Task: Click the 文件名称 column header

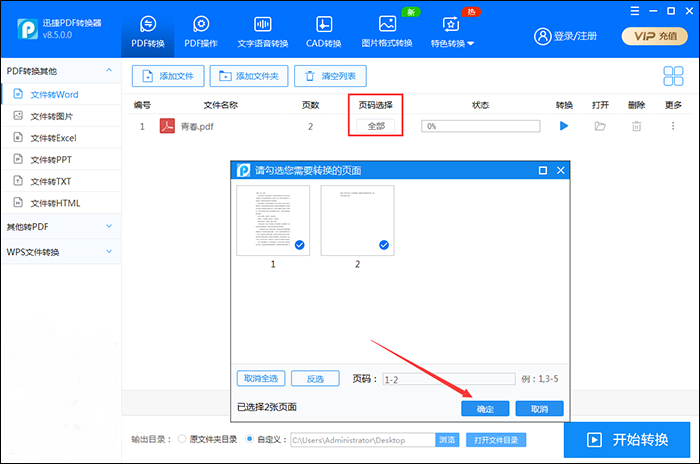Action: tap(221, 105)
